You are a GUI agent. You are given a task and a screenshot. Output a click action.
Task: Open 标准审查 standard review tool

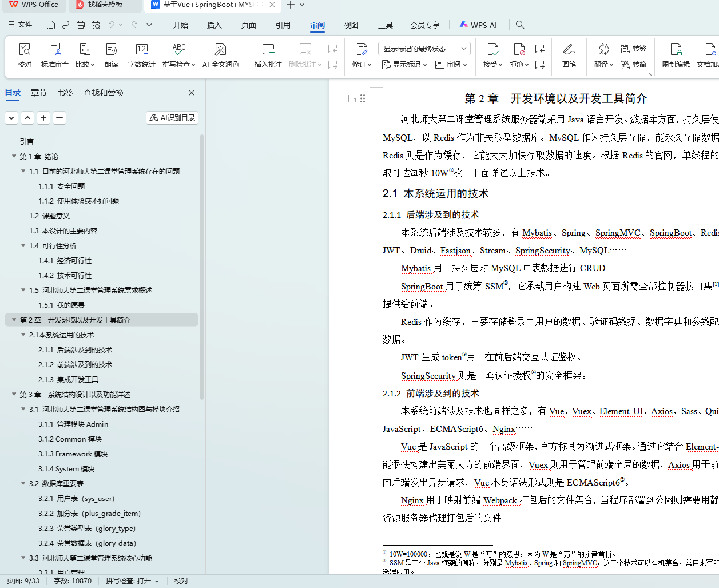coord(55,55)
